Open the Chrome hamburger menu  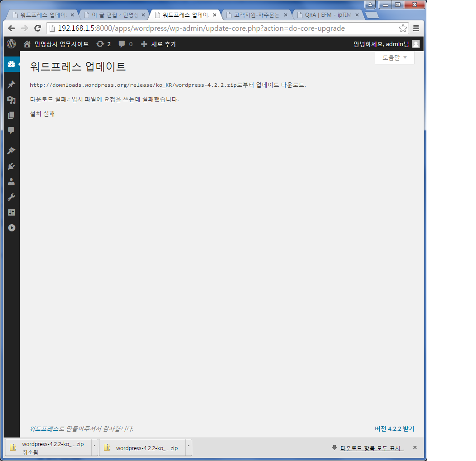click(x=416, y=28)
